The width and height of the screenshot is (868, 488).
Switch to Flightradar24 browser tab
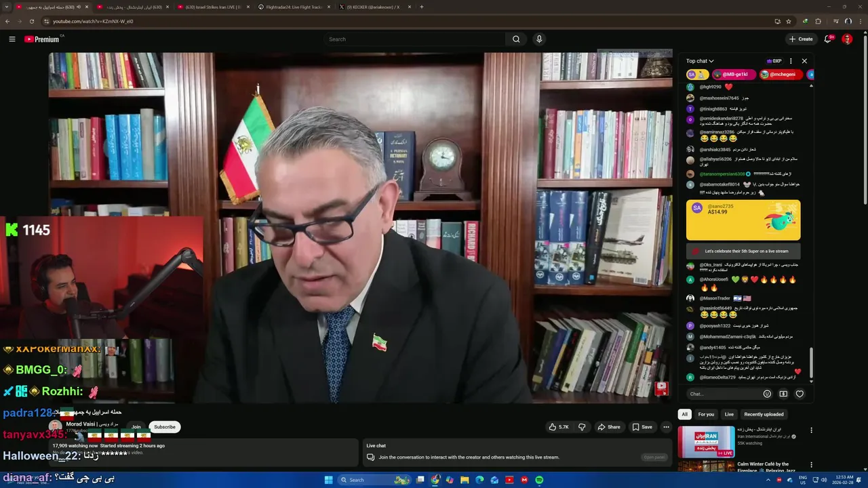[x=294, y=7]
